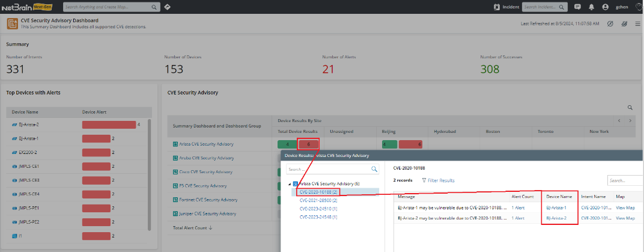Toggle the hide-view eye icon

tap(624, 23)
